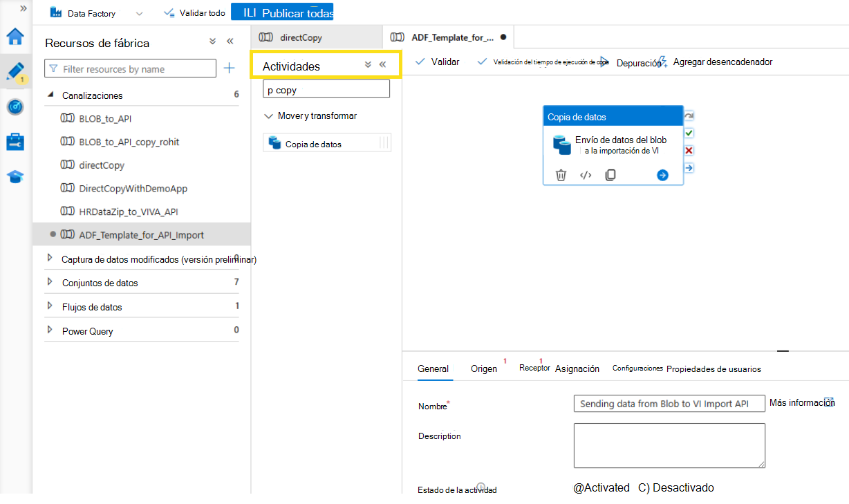Image resolution: width=849 pixels, height=504 pixels.
Task: Add a new resource with plus icon
Action: [x=230, y=68]
